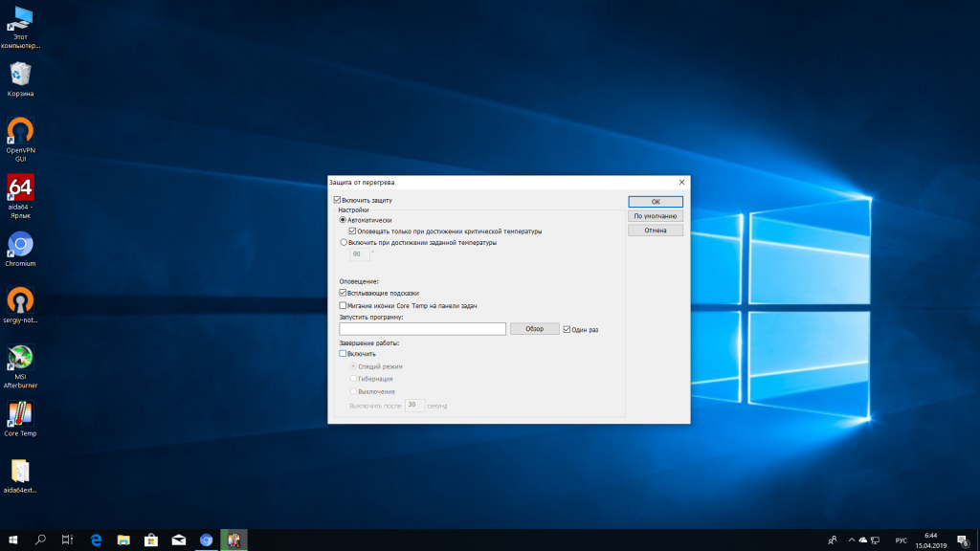The width and height of the screenshot is (980, 551).
Task: Enable shutdown 'Включить' checkbox under Завершение работы
Action: (x=344, y=354)
